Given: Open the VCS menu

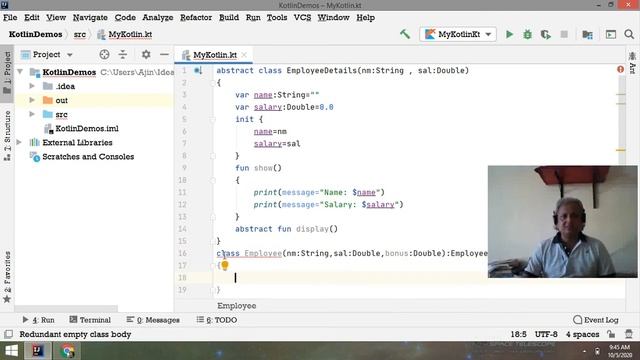Looking at the screenshot, I should [x=302, y=18].
